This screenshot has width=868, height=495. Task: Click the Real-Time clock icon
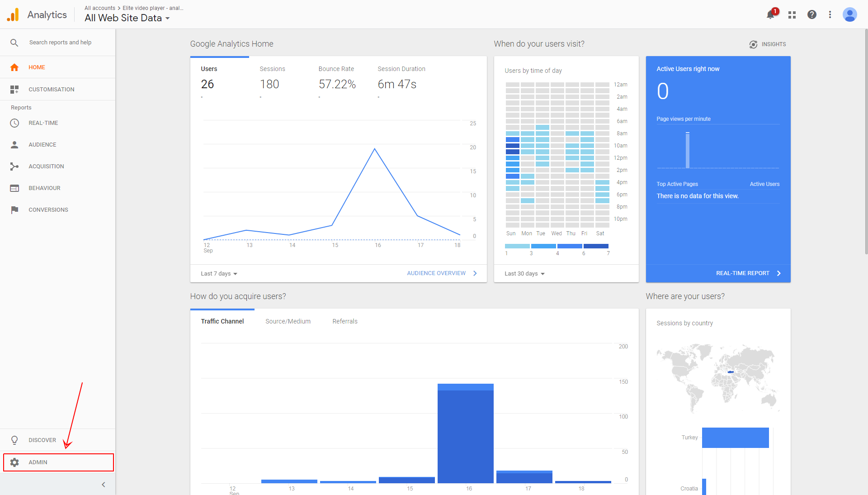click(14, 123)
